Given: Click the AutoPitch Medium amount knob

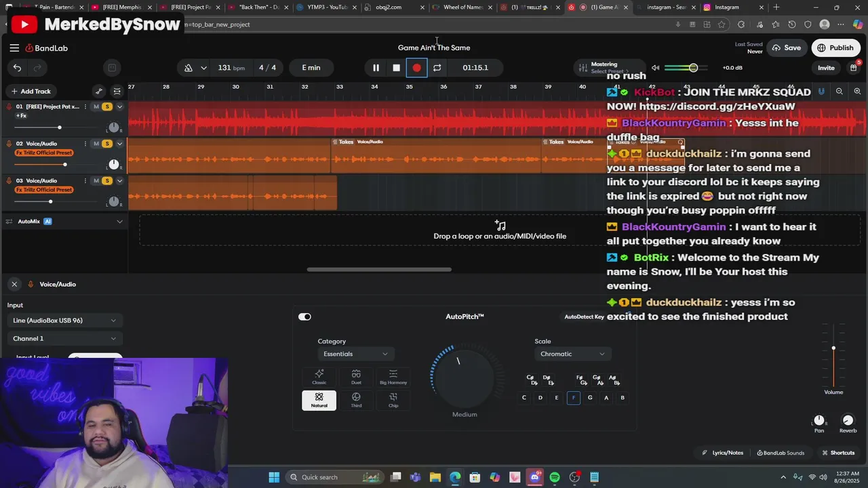Looking at the screenshot, I should [465, 377].
